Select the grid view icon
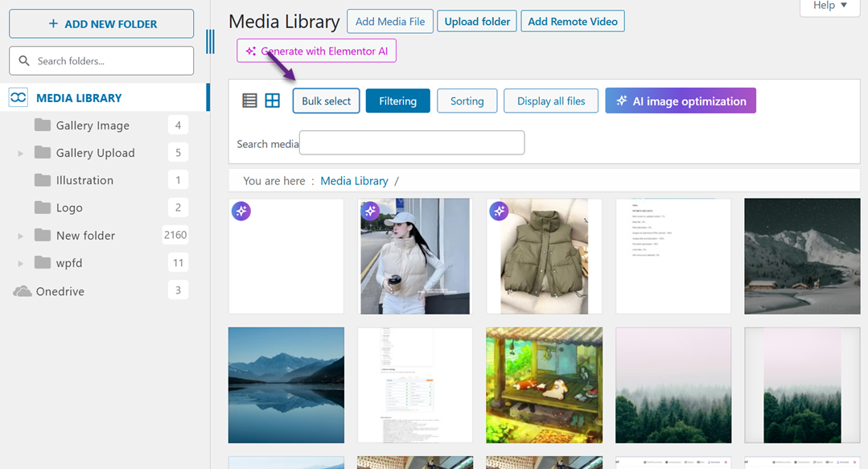The width and height of the screenshot is (868, 469). click(x=272, y=101)
